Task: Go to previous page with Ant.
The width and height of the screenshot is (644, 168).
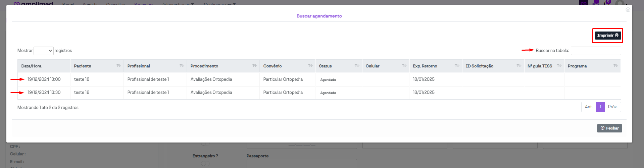Action: click(x=589, y=107)
